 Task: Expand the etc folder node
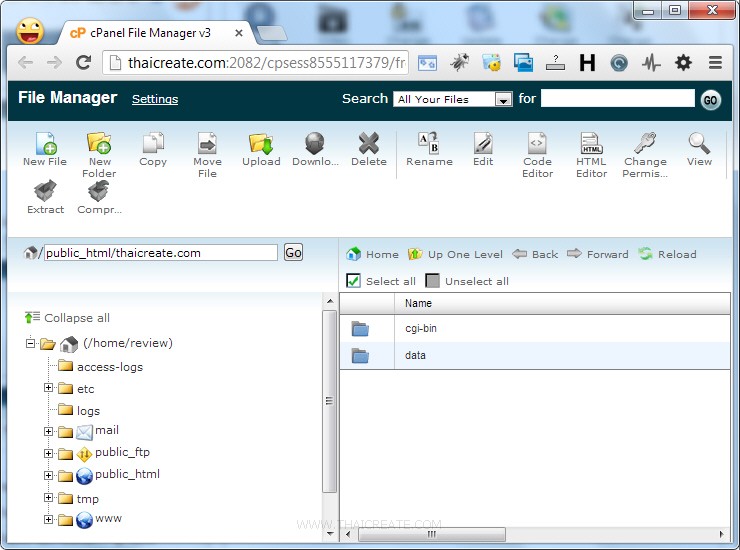coord(48,388)
